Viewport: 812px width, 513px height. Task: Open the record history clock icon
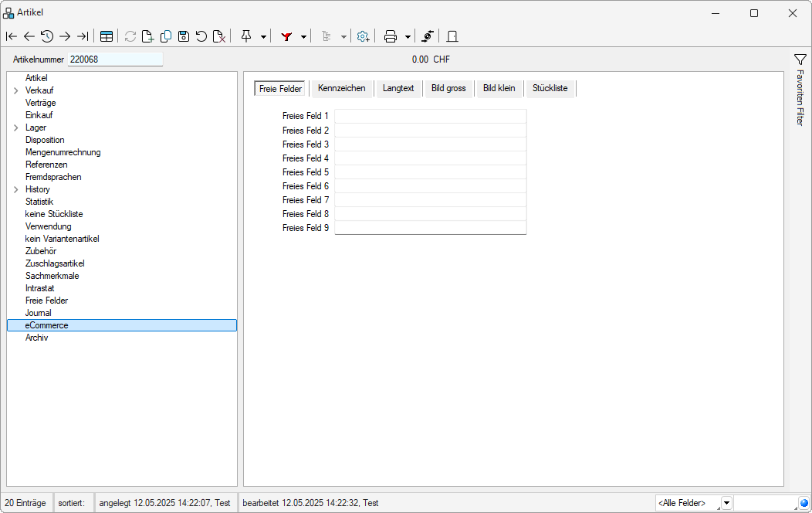[x=46, y=36]
